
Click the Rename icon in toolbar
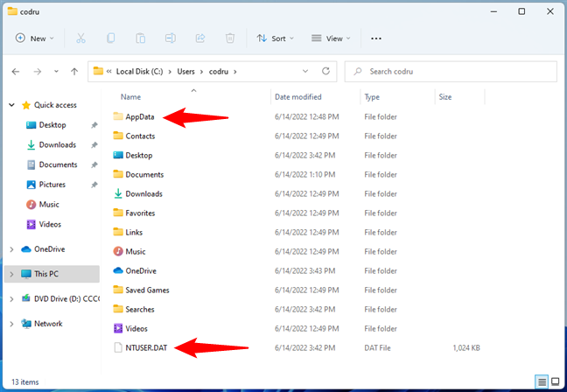171,38
